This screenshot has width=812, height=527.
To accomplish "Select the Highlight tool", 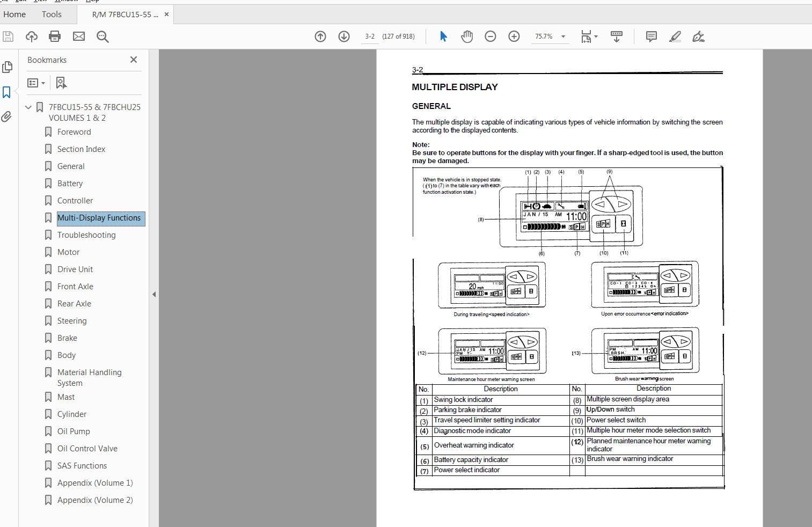I will tap(675, 36).
